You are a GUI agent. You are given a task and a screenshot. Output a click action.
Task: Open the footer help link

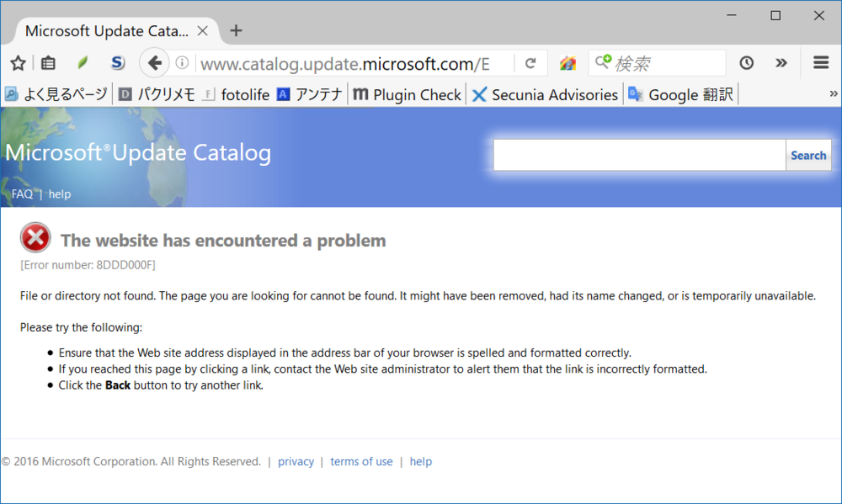tap(420, 462)
